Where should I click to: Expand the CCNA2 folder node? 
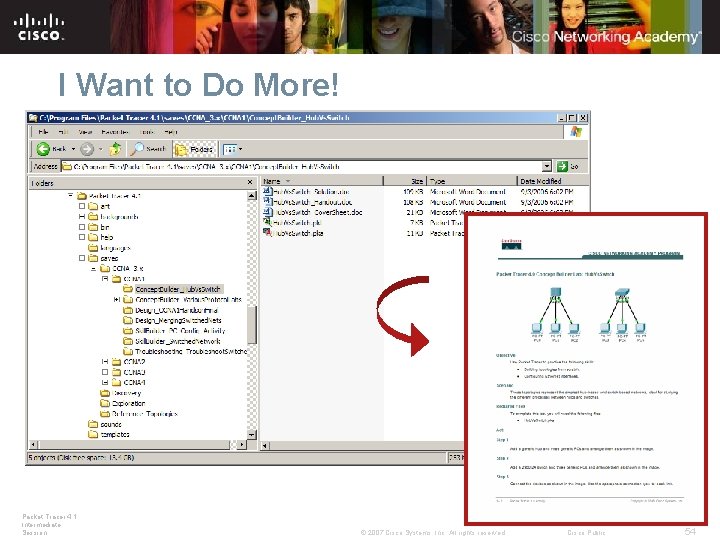coord(105,362)
